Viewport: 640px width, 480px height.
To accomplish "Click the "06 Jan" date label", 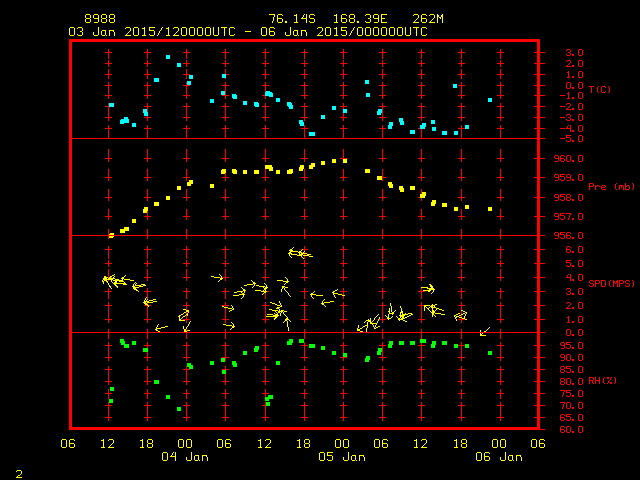I will coord(499,457).
